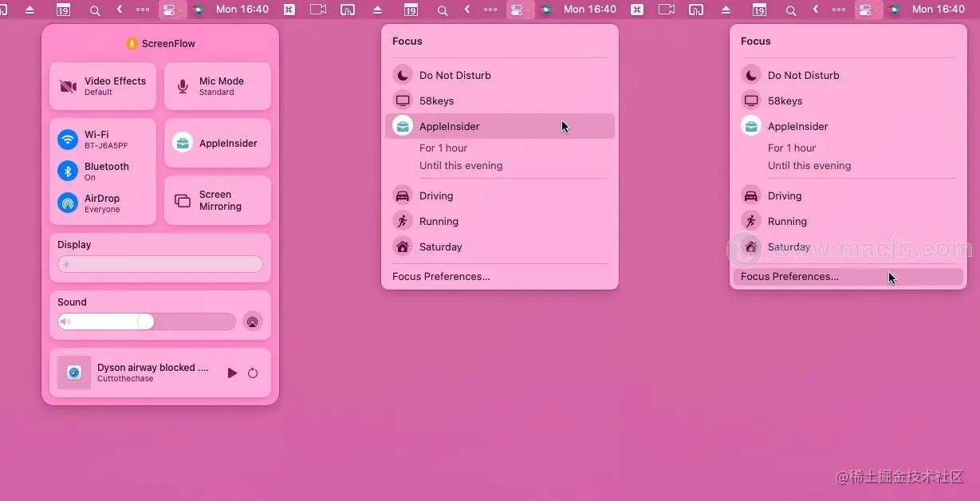Click the Display brightness slider
980x501 pixels.
160,264
